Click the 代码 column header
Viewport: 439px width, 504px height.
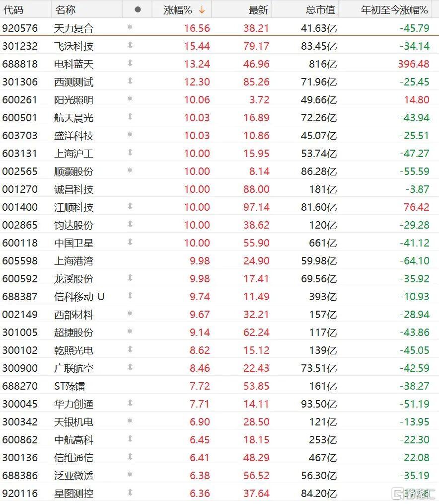[13, 10]
